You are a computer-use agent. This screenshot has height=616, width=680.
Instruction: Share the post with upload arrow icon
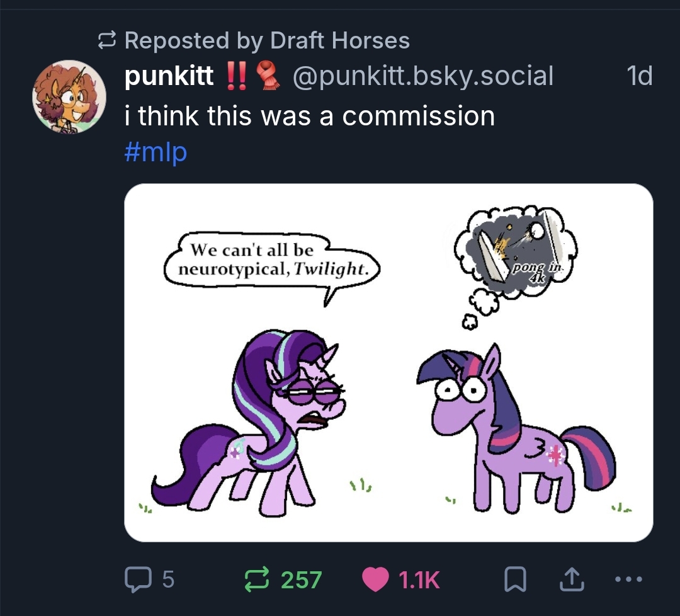tap(570, 579)
